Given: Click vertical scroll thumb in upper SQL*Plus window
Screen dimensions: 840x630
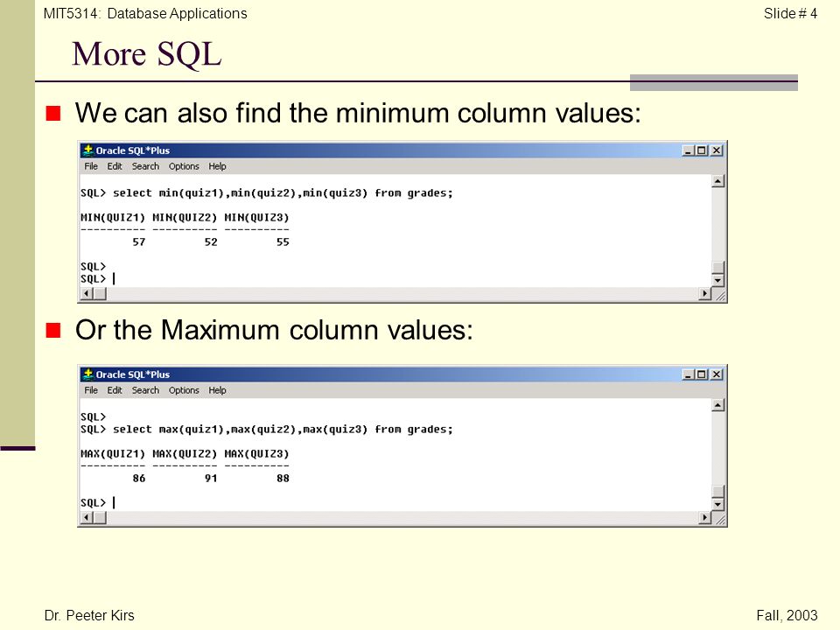Looking at the screenshot, I should [x=717, y=268].
